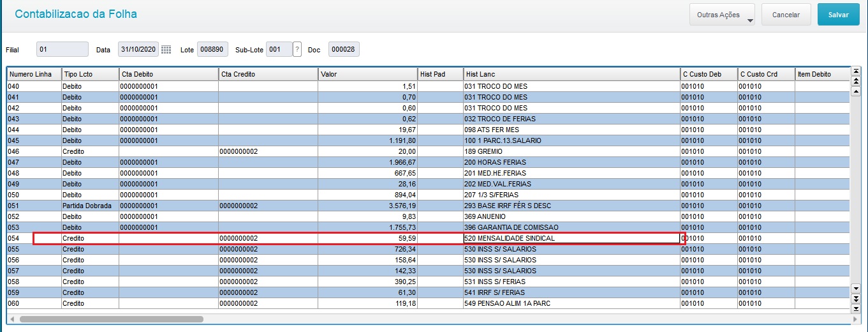The image size is (868, 332).
Task: Select 369 ANUENIO history cell
Action: (x=572, y=216)
